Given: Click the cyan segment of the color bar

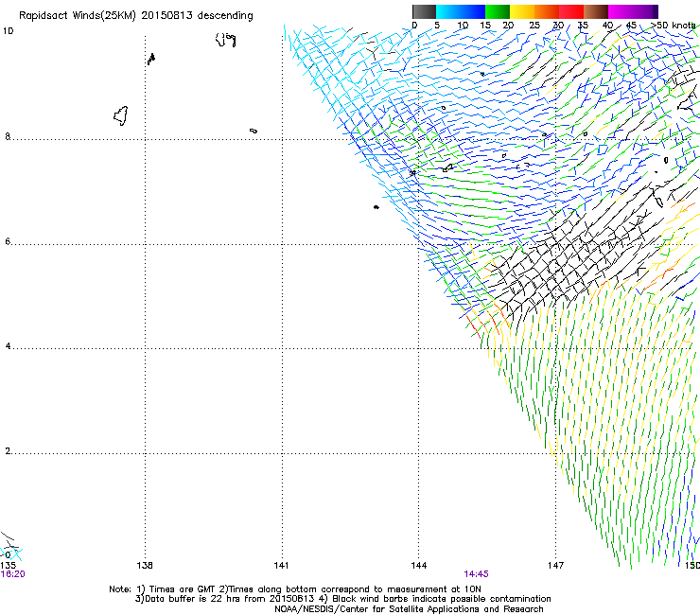Looking at the screenshot, I should [x=448, y=11].
